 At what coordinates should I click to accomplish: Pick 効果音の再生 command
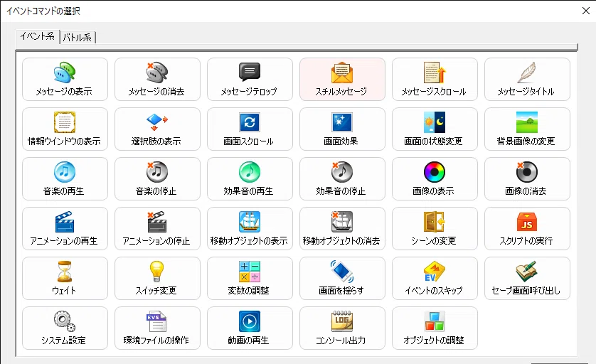[250, 179]
